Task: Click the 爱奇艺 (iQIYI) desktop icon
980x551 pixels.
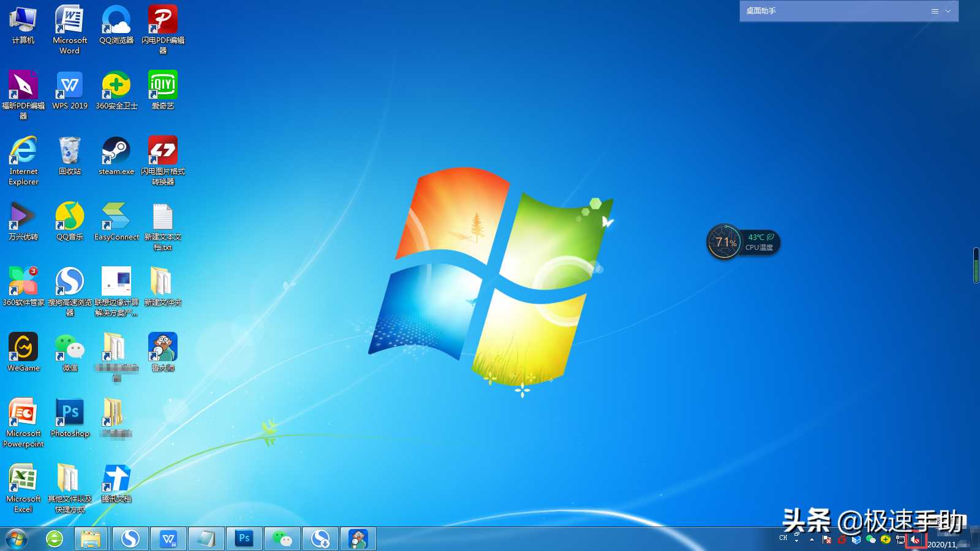Action: 163,91
